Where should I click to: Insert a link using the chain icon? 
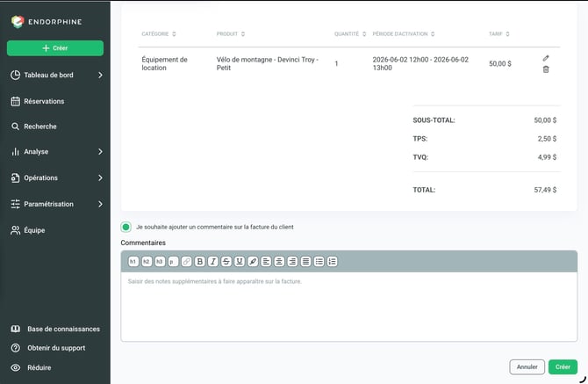point(186,261)
